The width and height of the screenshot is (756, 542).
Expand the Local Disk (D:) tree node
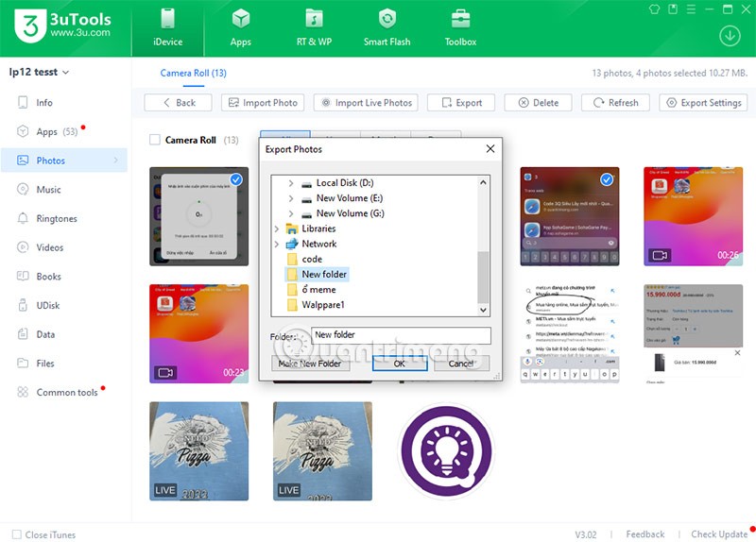click(x=291, y=183)
